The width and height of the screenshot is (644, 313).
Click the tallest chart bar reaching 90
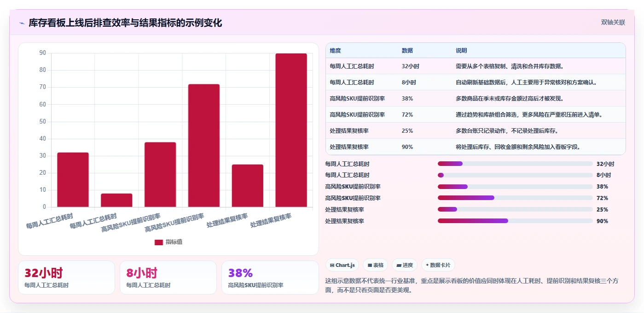click(291, 130)
